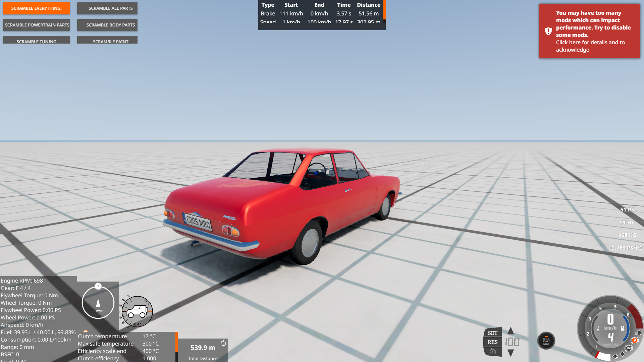The image size is (644, 362).
Task: Click the Distance column header
Action: (369, 5)
